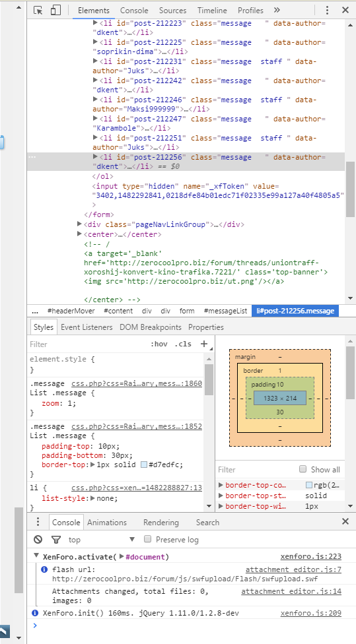Viewport: 356px width, 644px height.
Task: Select #messageList in the breadcrumb bar
Action: coord(225,311)
